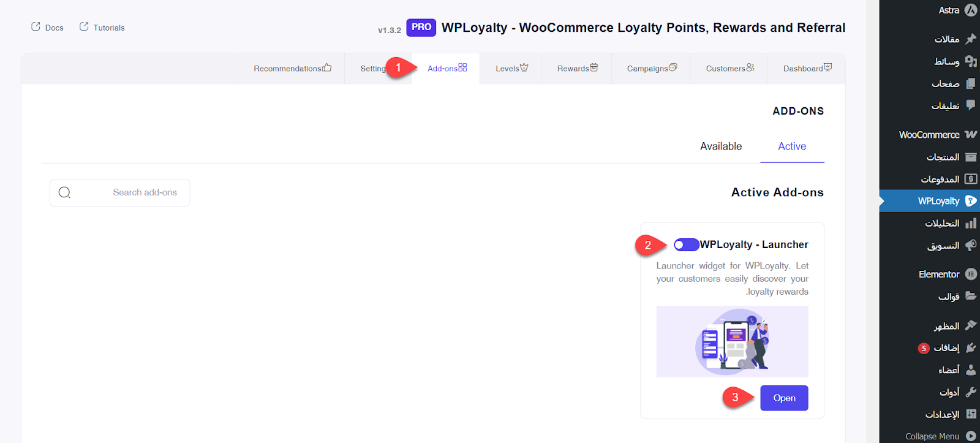Click the WooCommerce logo icon in sidebar
This screenshot has height=443, width=980.
point(971,134)
